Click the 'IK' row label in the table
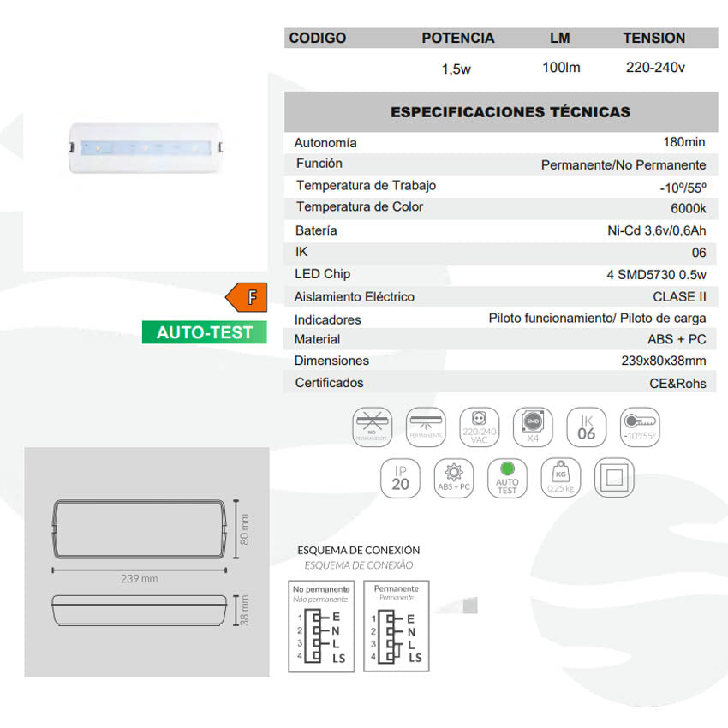Viewport: 728px width, 728px height. (301, 252)
